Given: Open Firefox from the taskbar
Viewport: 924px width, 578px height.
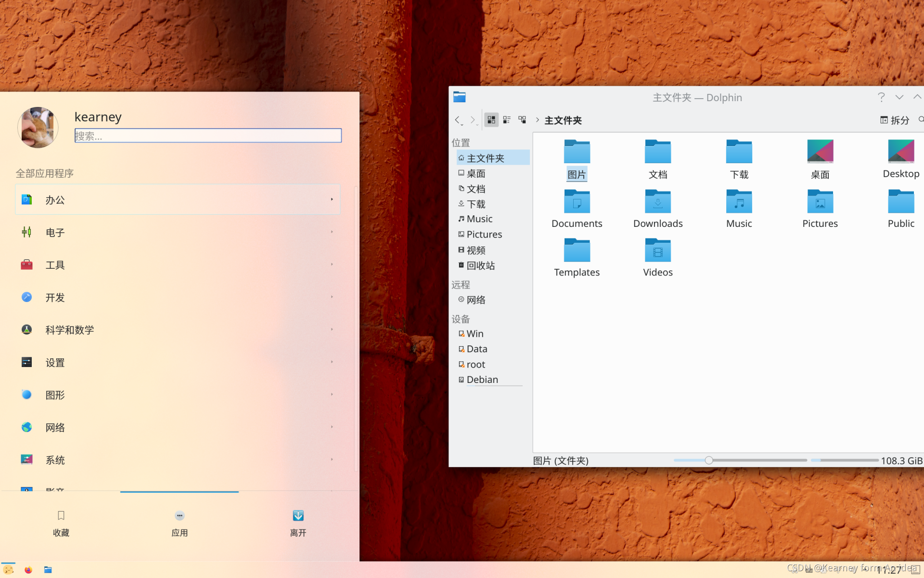Looking at the screenshot, I should 28,570.
